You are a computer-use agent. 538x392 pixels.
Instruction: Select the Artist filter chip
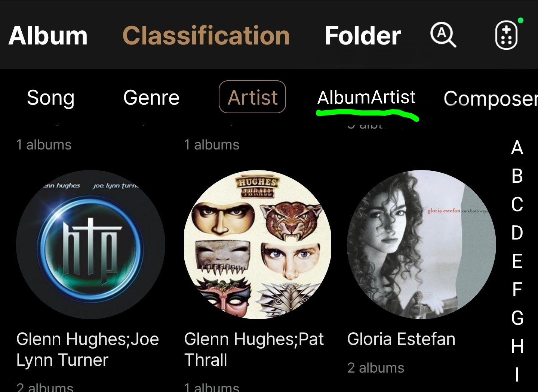pyautogui.click(x=252, y=97)
